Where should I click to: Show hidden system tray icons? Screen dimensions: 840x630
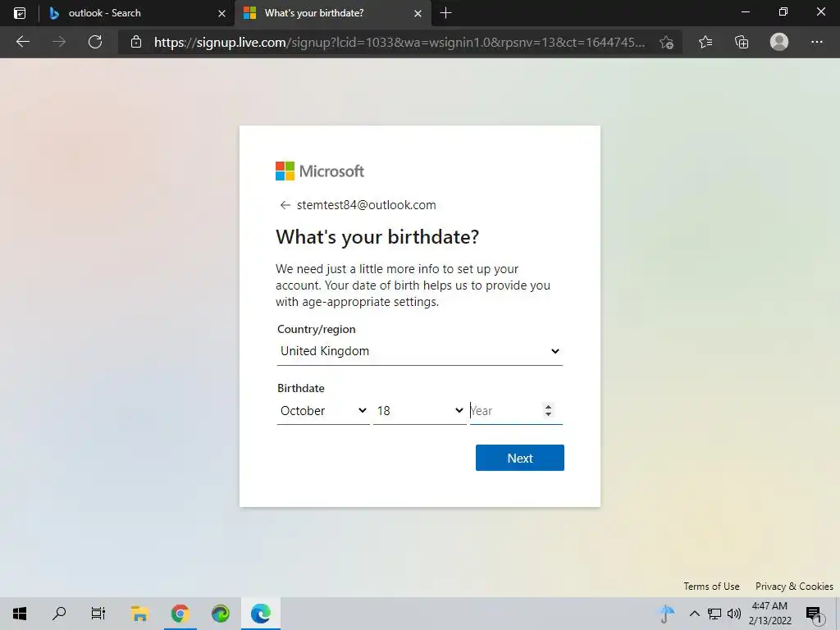pyautogui.click(x=694, y=614)
